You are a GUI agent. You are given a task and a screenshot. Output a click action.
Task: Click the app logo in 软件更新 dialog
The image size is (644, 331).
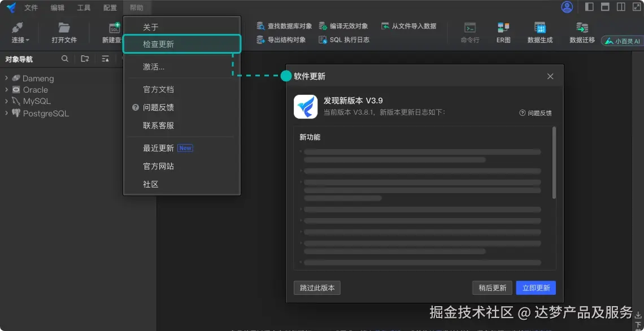point(306,107)
